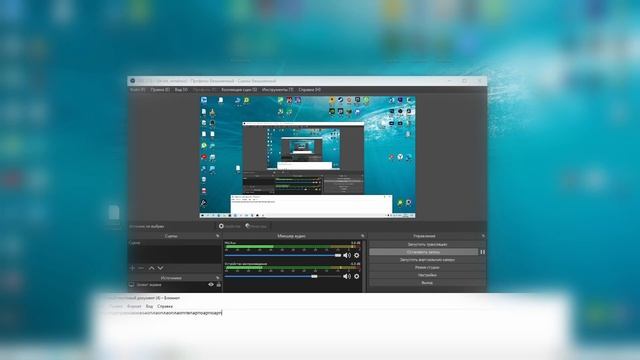Click Start Virtual Camera button
Image resolution: width=640 pixels, height=360 pixels.
click(x=427, y=260)
